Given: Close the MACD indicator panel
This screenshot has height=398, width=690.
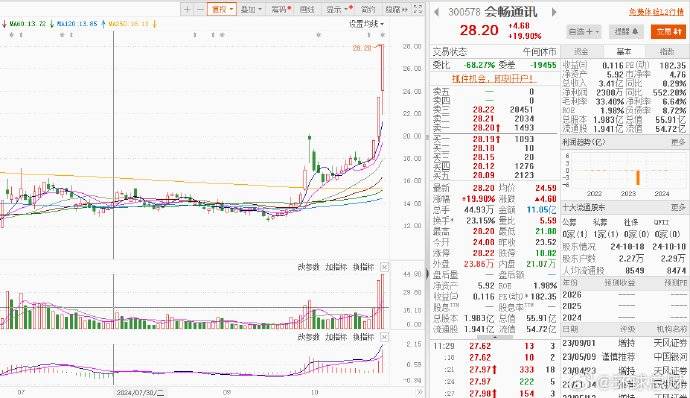Looking at the screenshot, I should coord(384,337).
